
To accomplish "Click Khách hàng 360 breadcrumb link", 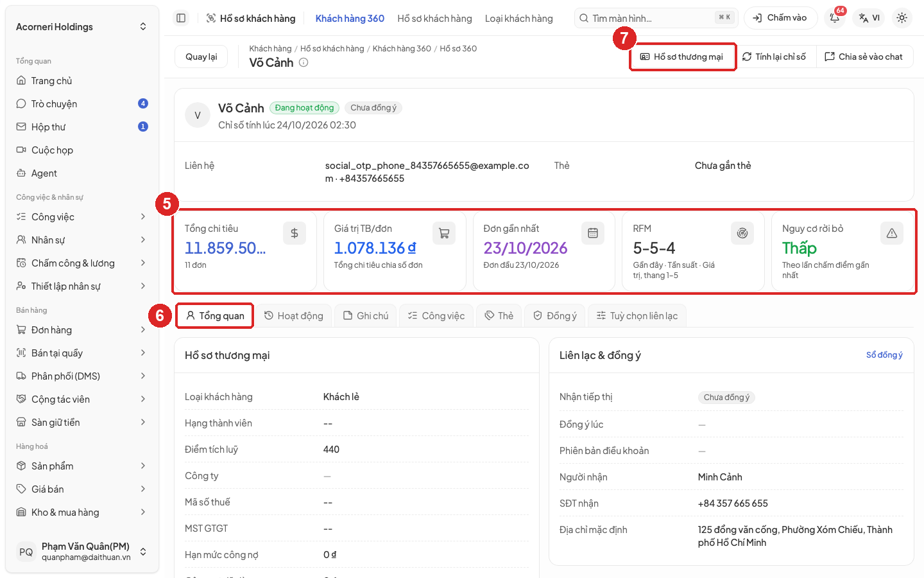I will (x=402, y=49).
